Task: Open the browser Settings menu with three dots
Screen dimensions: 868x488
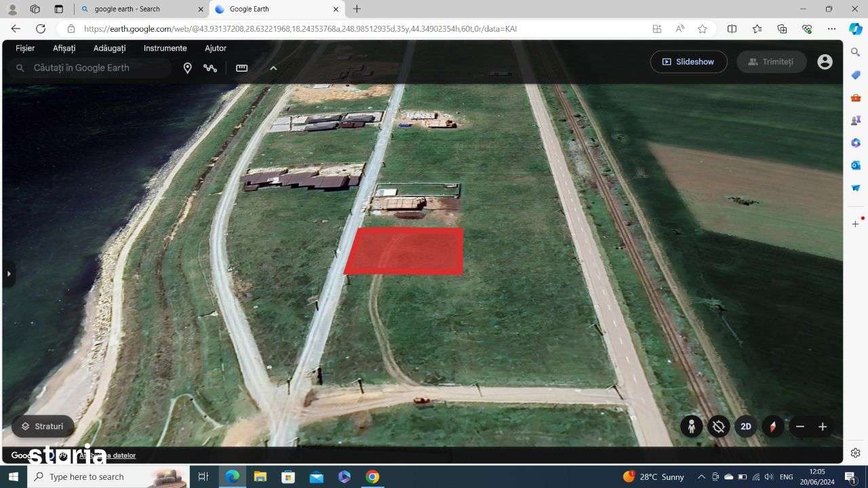Action: tap(831, 28)
